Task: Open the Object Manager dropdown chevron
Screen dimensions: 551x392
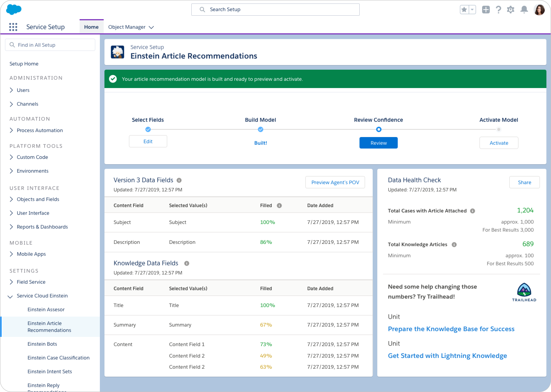Action: [151, 27]
